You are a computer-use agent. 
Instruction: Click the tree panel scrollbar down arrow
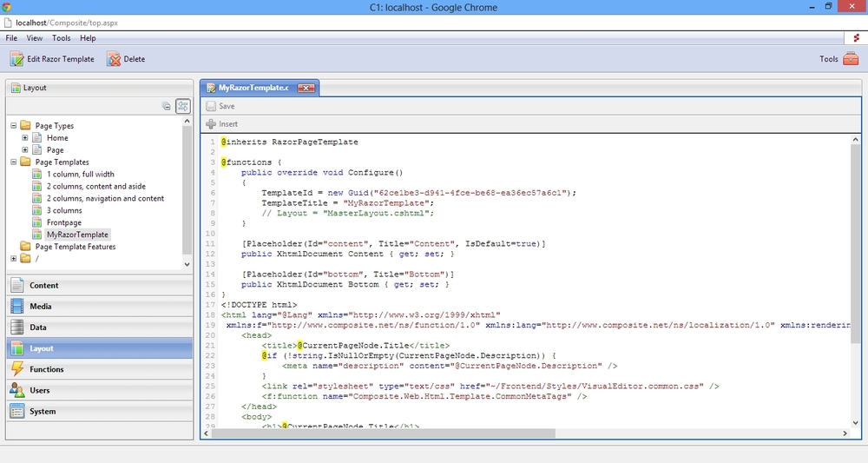pyautogui.click(x=187, y=264)
